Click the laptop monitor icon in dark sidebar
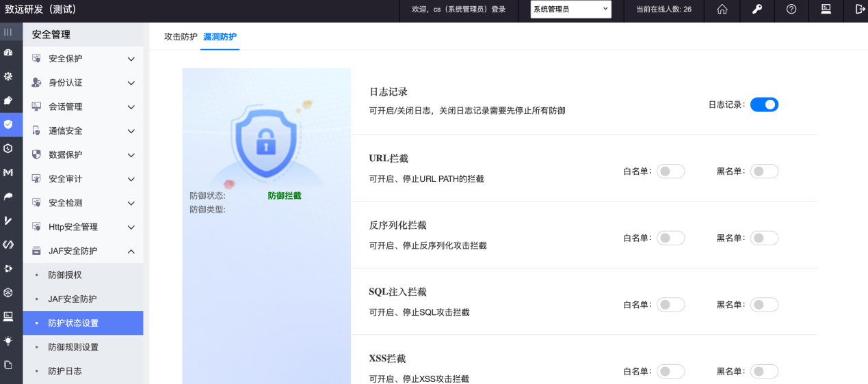The image size is (868, 384). point(8,316)
